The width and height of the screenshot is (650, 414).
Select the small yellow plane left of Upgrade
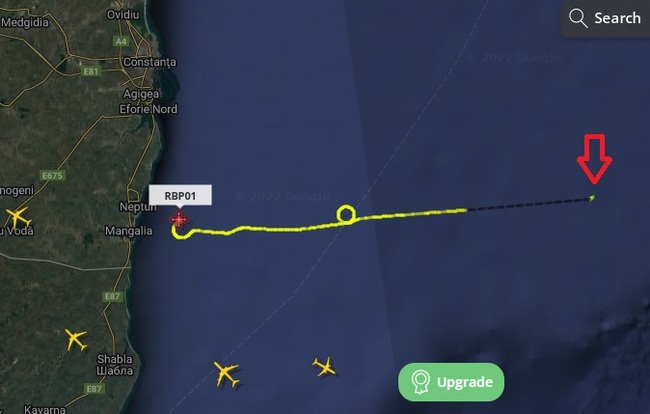click(x=324, y=367)
